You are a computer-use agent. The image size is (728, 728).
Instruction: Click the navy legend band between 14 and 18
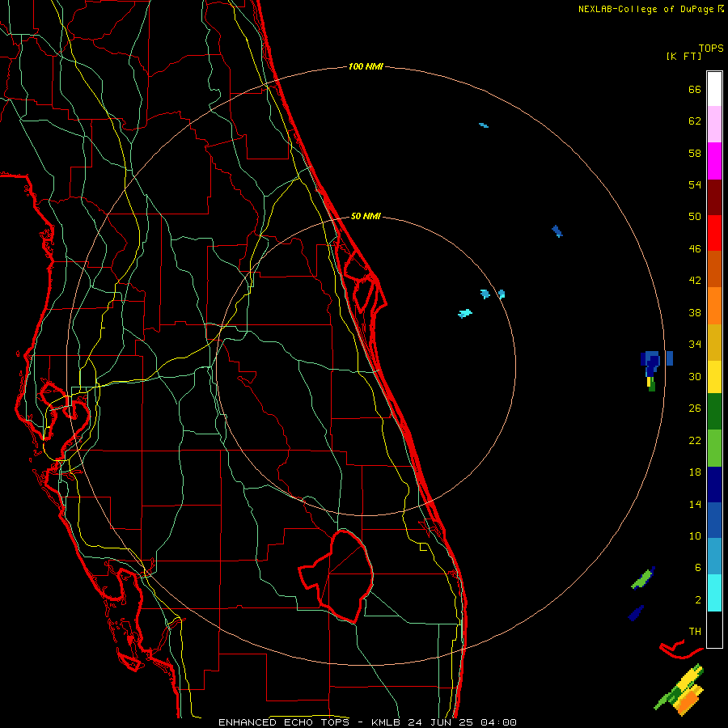click(x=714, y=485)
